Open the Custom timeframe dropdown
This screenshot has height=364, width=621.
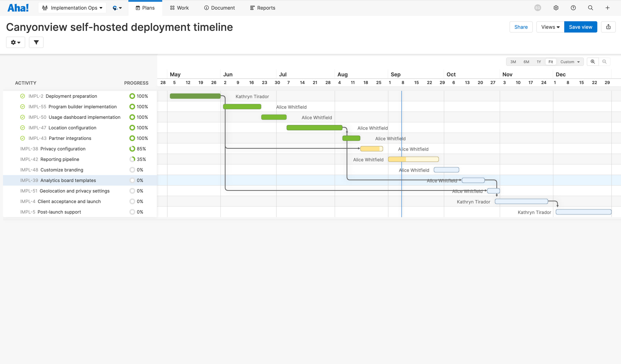coord(570,62)
